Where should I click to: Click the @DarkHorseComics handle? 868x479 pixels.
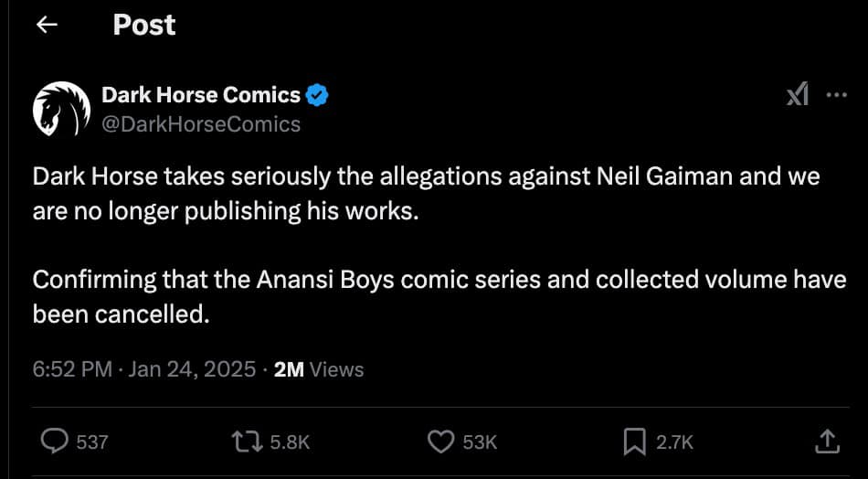click(x=201, y=124)
